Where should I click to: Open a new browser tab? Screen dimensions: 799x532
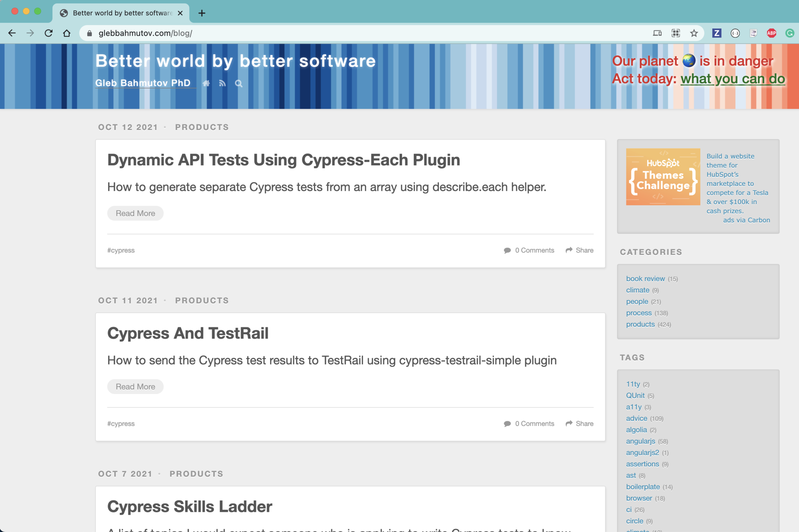(x=202, y=13)
